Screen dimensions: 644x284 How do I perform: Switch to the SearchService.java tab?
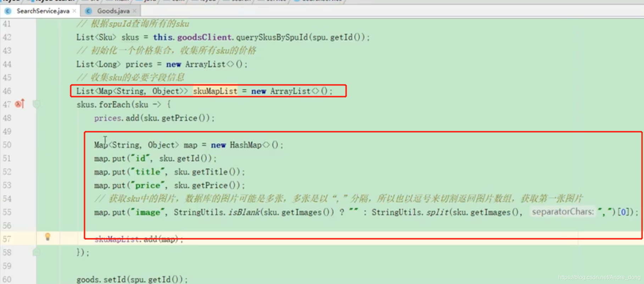[x=43, y=11]
